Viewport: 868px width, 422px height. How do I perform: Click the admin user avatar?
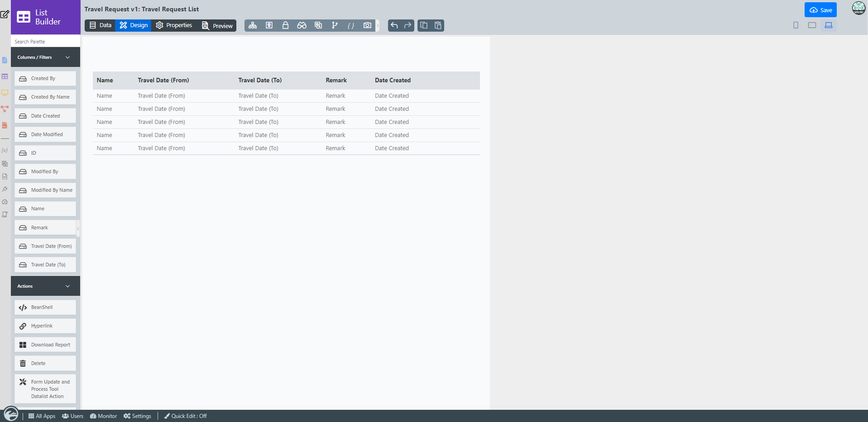858,8
